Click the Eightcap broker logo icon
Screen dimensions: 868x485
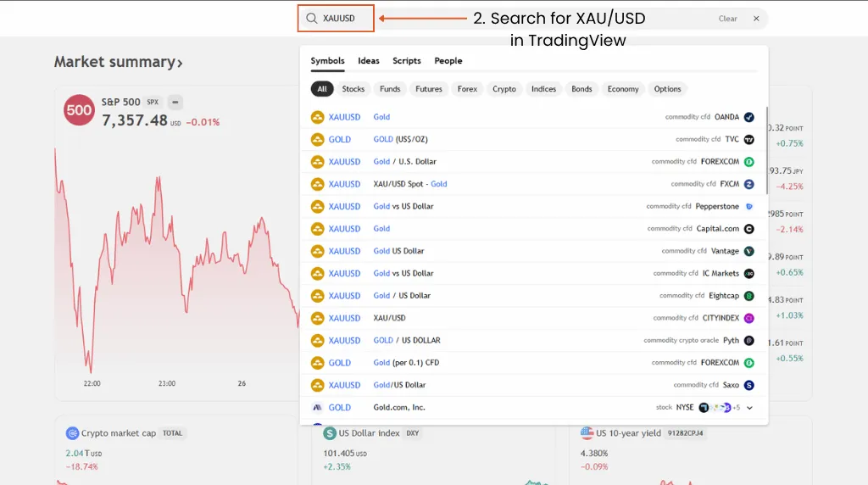point(749,296)
